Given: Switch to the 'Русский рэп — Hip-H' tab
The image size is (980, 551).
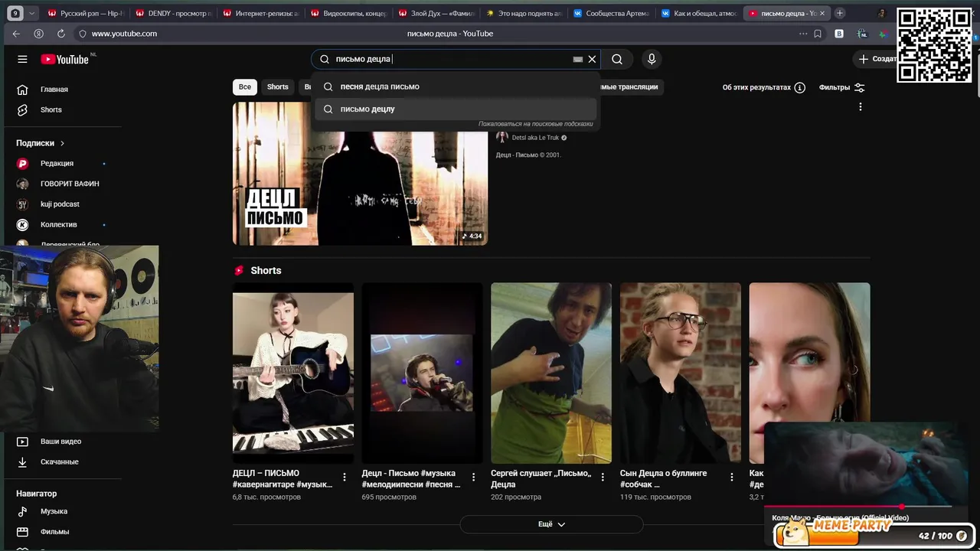Looking at the screenshot, I should [85, 13].
